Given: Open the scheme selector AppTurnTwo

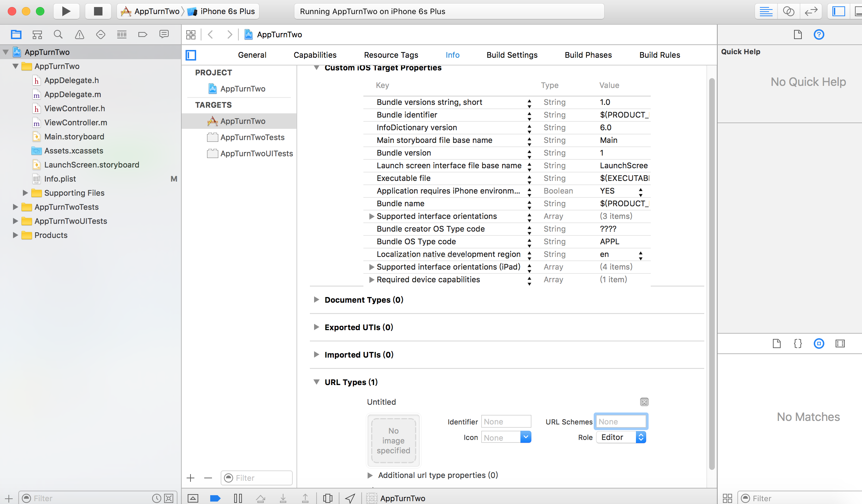Looking at the screenshot, I should click(x=151, y=11).
